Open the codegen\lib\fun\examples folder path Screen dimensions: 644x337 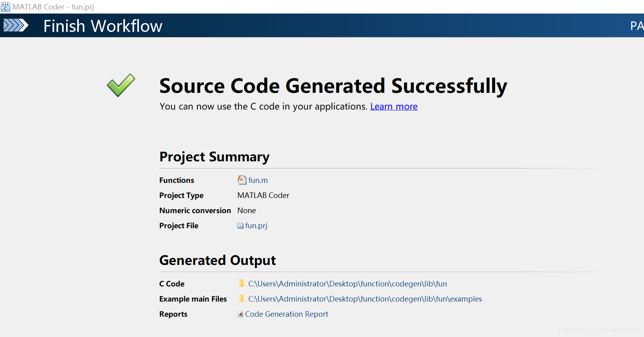point(365,299)
